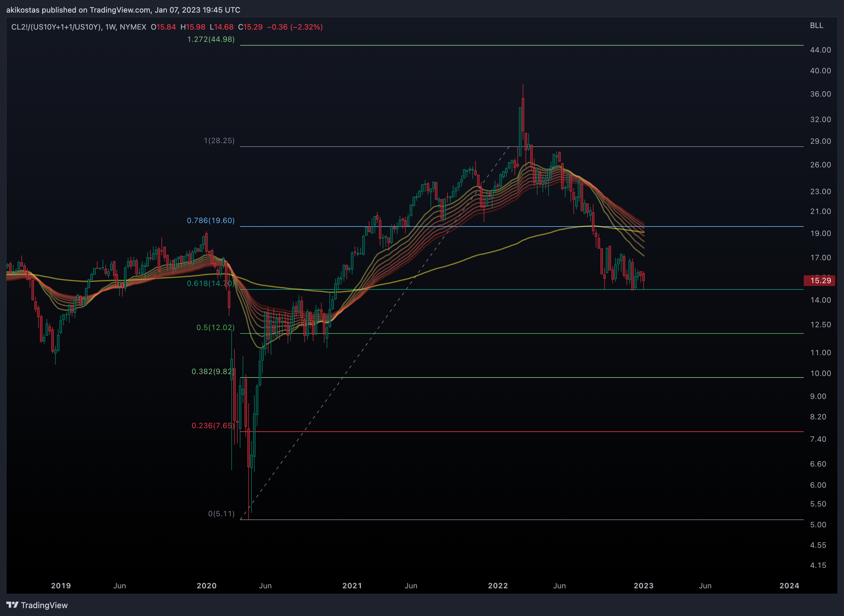Image resolution: width=844 pixels, height=616 pixels.
Task: Click the 2024 time axis label
Action: point(789,586)
